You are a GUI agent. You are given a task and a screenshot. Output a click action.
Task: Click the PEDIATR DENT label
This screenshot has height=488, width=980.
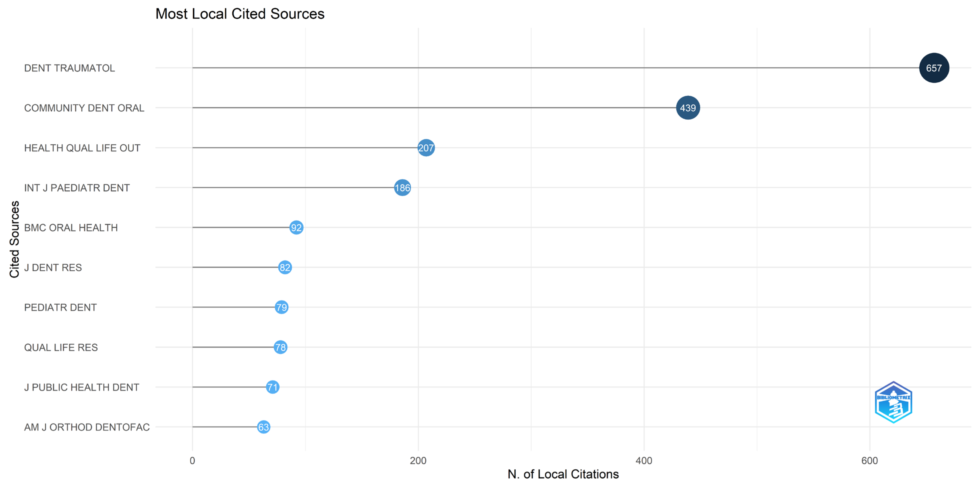[x=60, y=307]
